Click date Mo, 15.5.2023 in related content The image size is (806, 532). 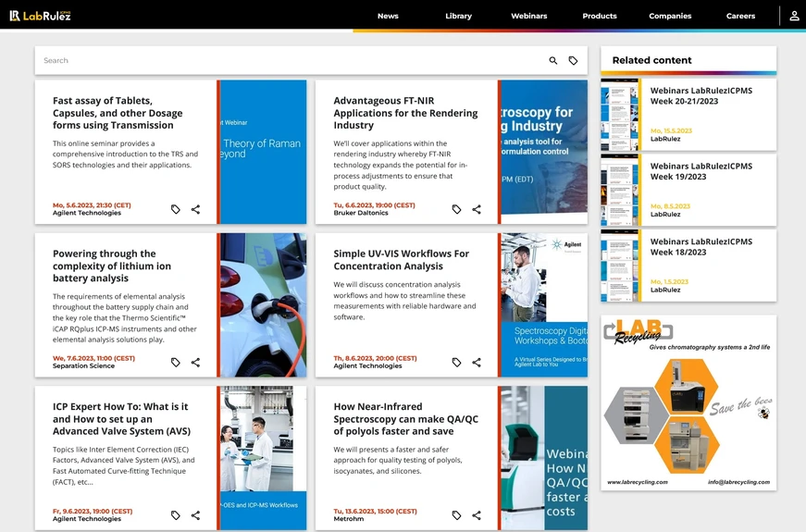click(671, 130)
